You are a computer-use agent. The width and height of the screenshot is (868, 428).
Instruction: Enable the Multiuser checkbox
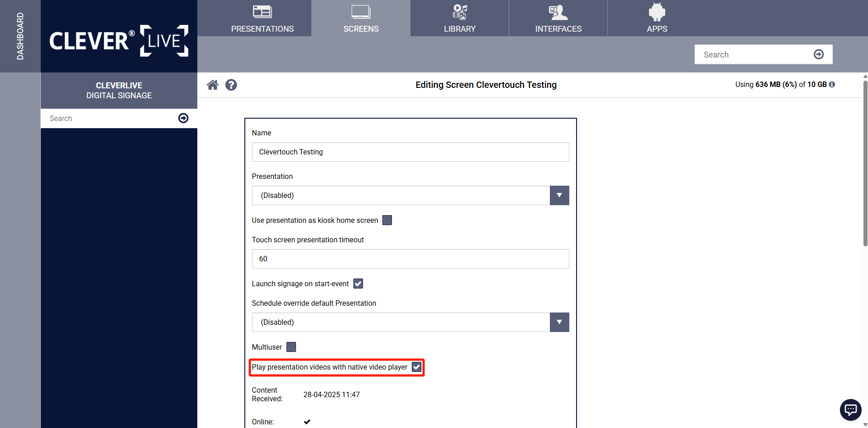coord(291,347)
